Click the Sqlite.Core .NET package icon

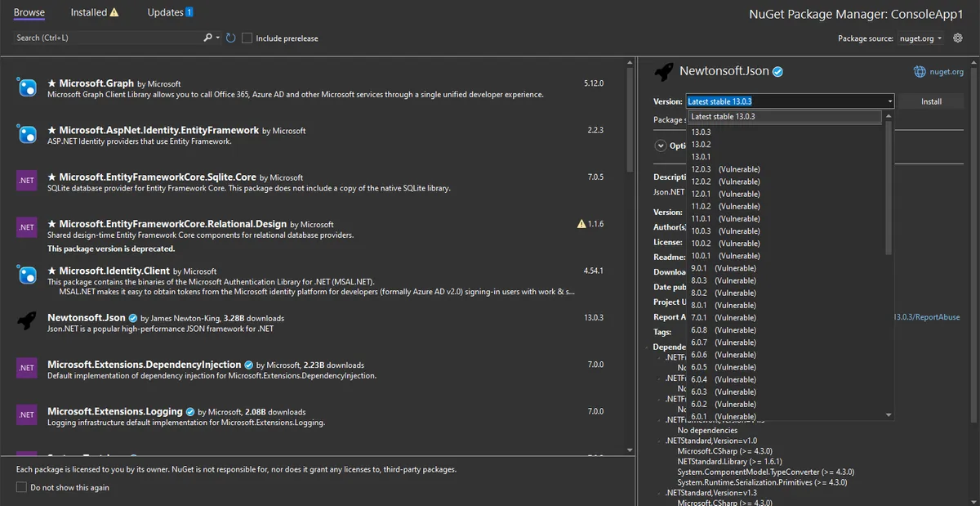(x=27, y=181)
